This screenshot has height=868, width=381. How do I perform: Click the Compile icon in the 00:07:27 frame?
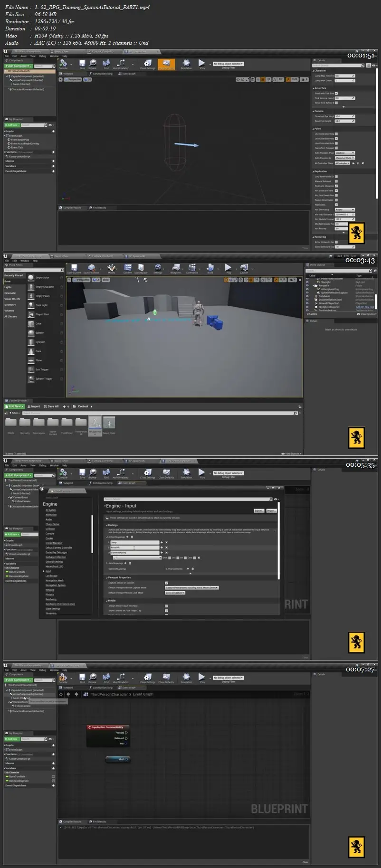[x=63, y=678]
